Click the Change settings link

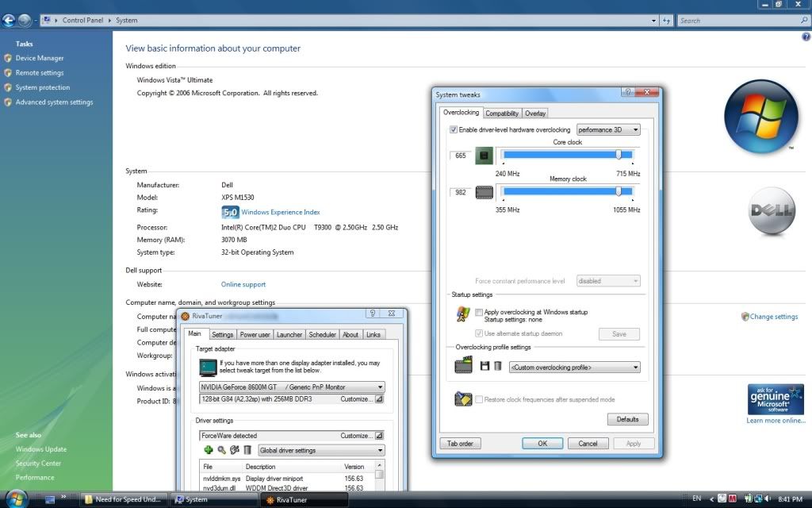(x=774, y=317)
